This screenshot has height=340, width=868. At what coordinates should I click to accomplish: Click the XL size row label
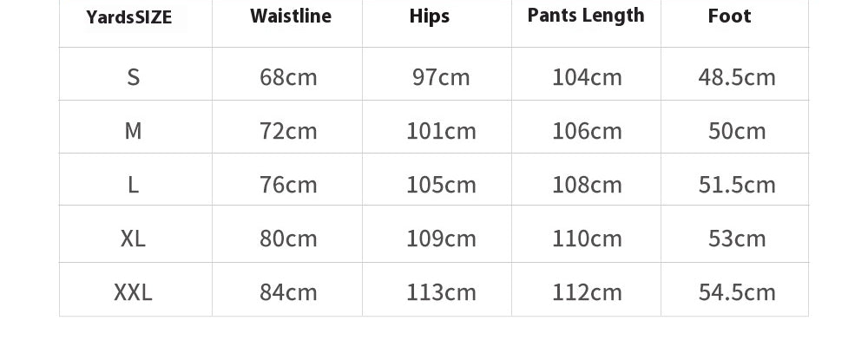pos(133,239)
